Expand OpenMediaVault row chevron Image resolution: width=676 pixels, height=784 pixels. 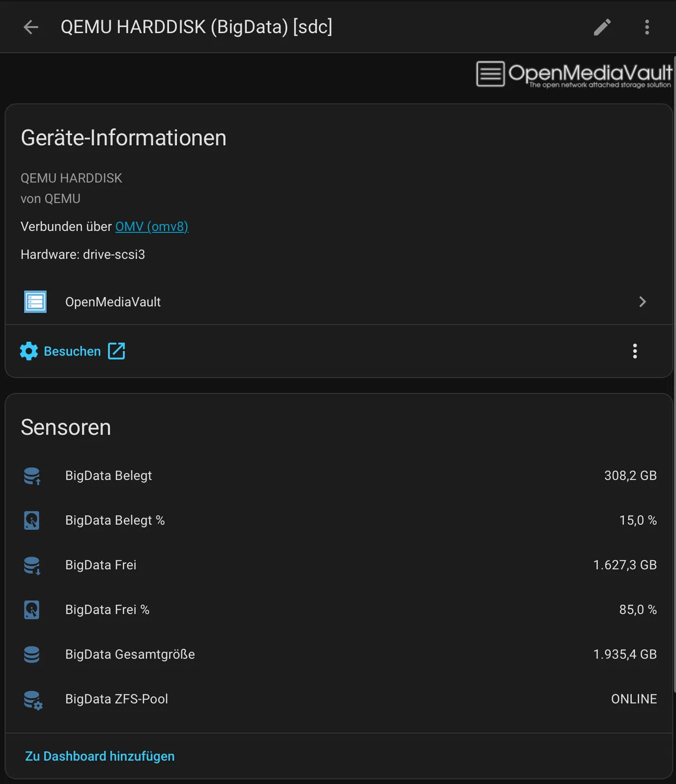tap(642, 302)
